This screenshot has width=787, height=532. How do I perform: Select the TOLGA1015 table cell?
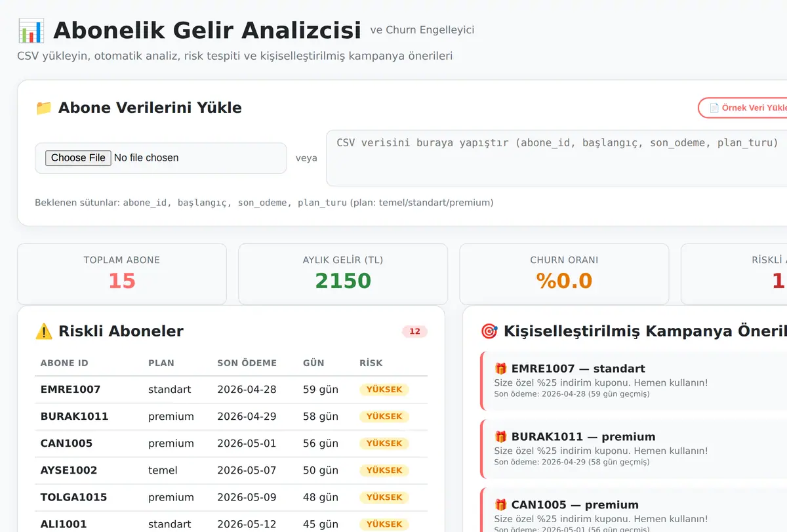[x=73, y=497]
